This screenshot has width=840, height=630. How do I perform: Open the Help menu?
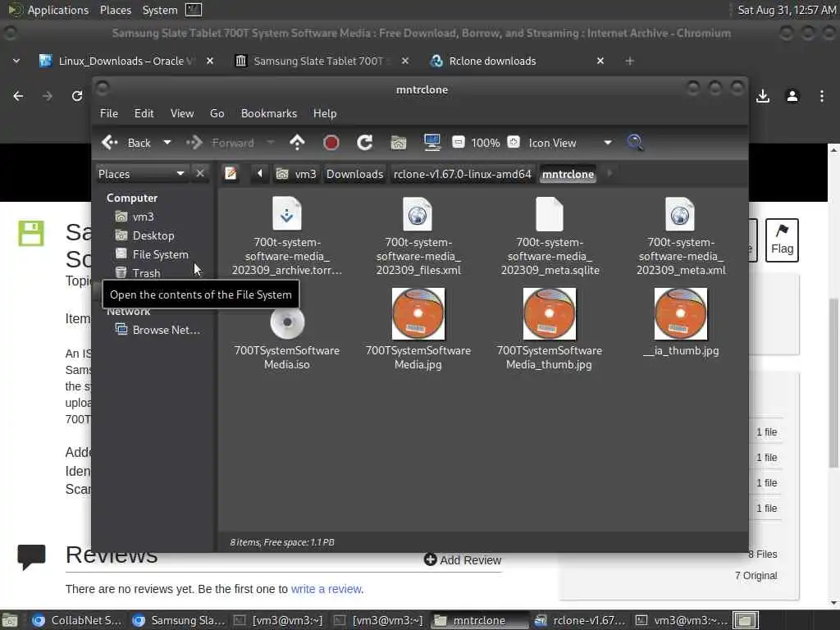coord(325,113)
